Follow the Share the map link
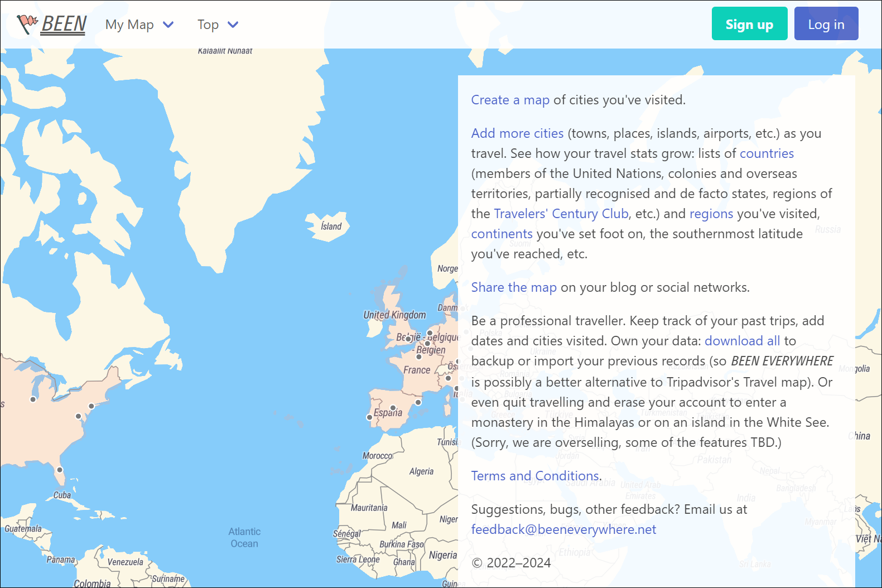The image size is (882, 588). tap(514, 287)
